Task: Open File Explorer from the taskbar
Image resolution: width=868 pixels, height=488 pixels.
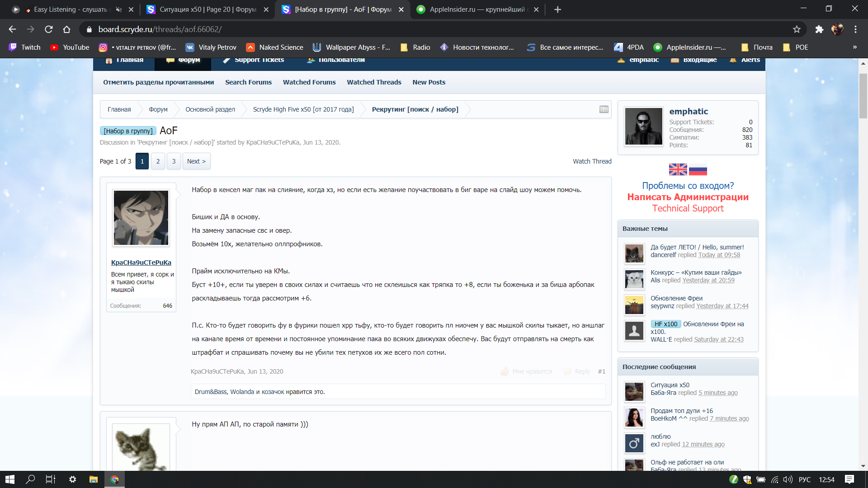Action: tap(94, 479)
